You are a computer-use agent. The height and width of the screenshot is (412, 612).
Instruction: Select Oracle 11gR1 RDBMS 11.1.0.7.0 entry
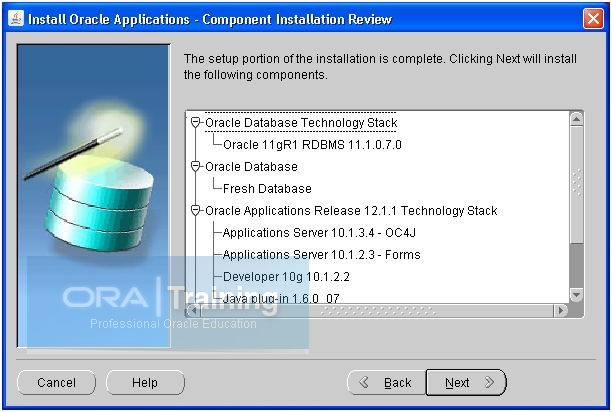pyautogui.click(x=312, y=145)
